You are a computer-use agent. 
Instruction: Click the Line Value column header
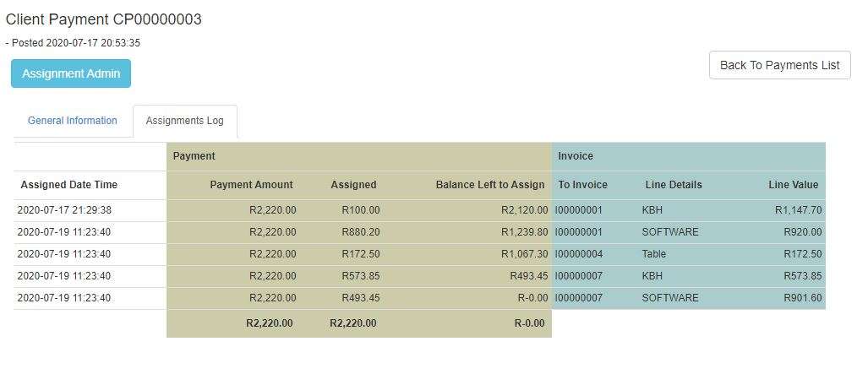pos(793,185)
